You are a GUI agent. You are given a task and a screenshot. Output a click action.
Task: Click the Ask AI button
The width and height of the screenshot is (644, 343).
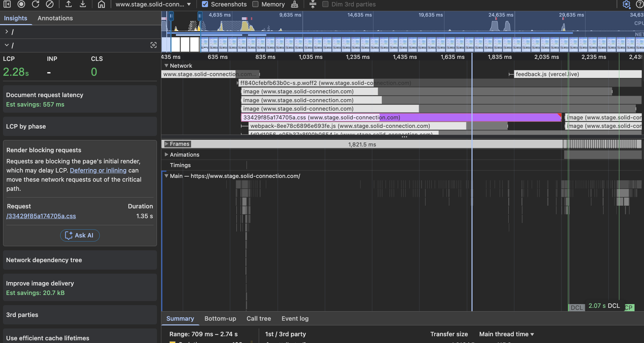click(80, 235)
